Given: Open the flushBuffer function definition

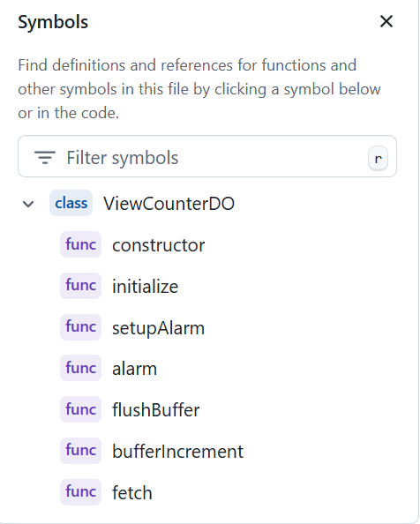Looking at the screenshot, I should tap(155, 410).
